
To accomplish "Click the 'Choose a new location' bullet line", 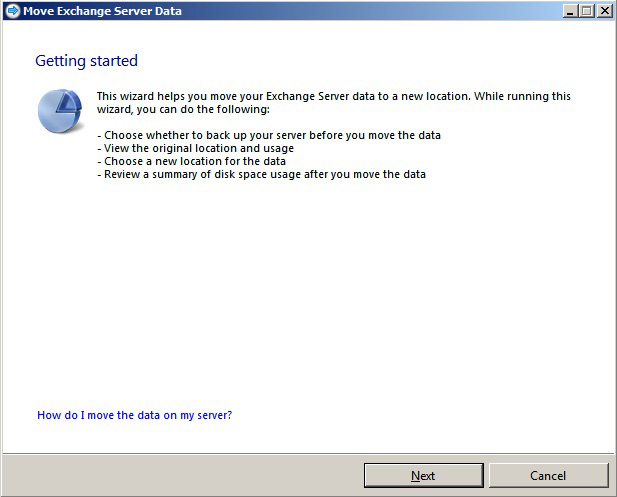I will (191, 161).
